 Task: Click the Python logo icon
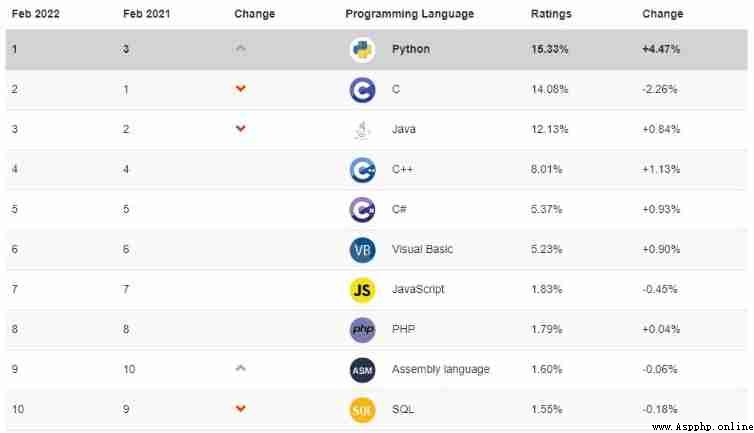click(x=362, y=50)
